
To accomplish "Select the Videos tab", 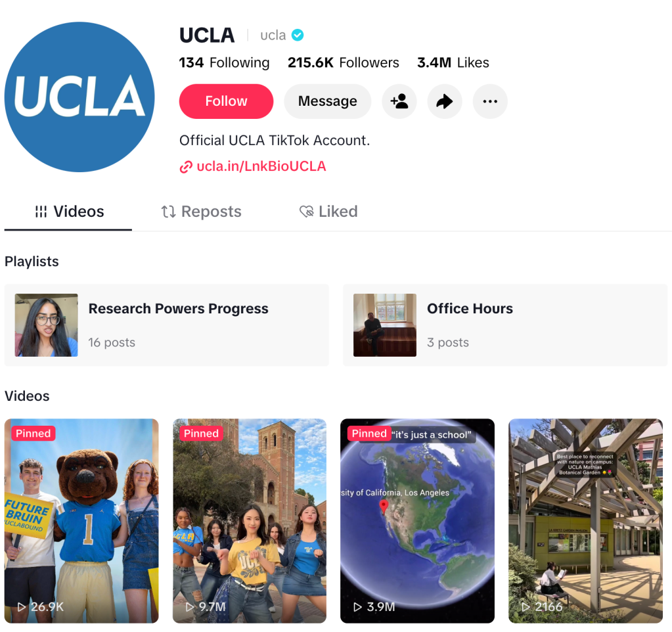I will [68, 212].
